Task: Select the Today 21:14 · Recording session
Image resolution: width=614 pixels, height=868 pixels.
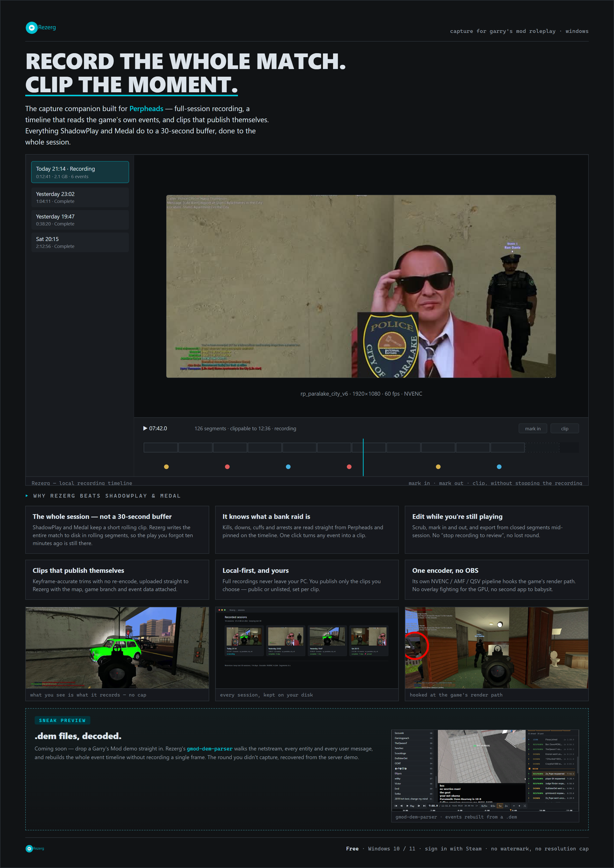Action: point(80,172)
